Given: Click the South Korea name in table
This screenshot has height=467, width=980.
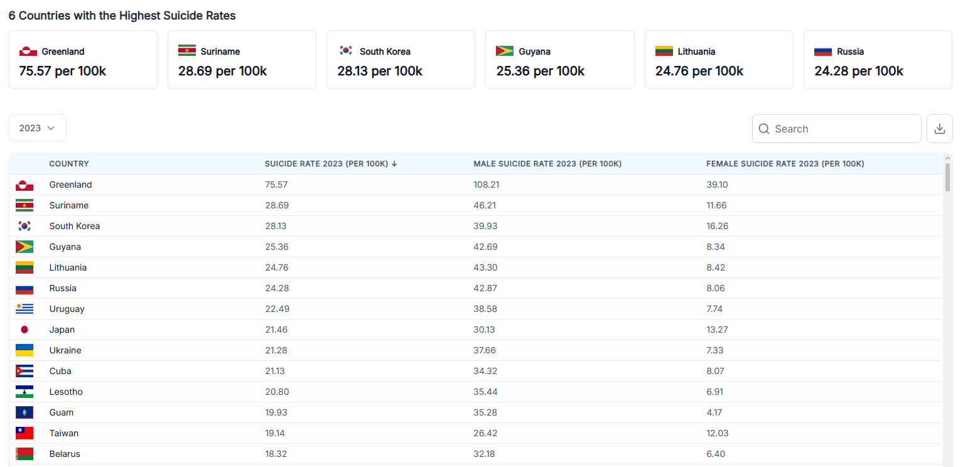Looking at the screenshot, I should (75, 226).
